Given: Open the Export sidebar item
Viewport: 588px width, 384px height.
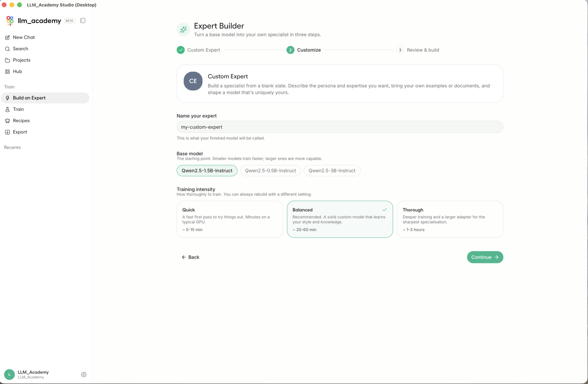Looking at the screenshot, I should tap(45, 132).
